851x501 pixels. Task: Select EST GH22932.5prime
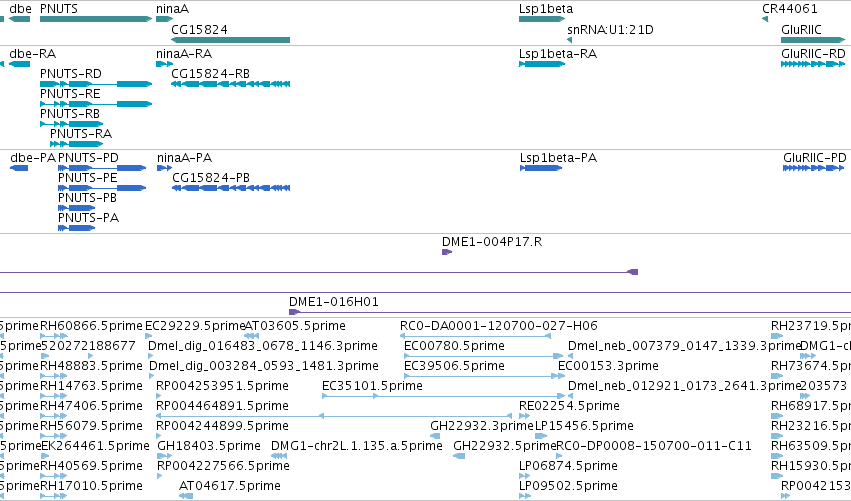tap(505, 447)
